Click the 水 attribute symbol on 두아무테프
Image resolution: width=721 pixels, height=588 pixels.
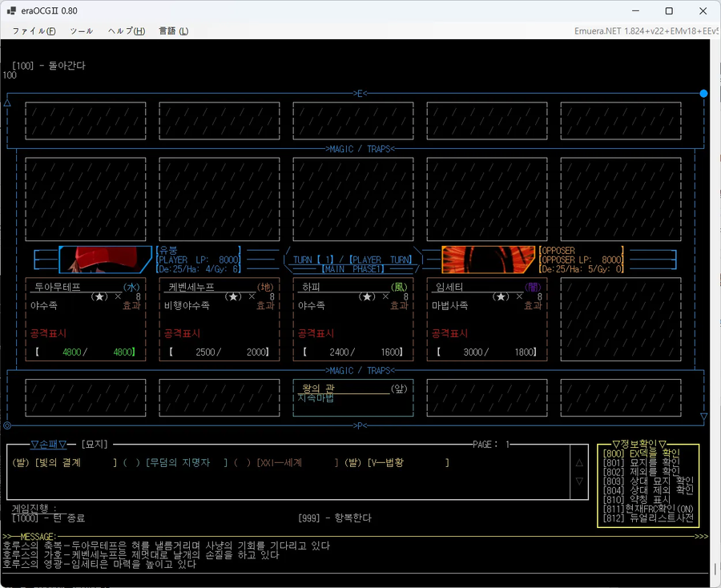point(131,287)
